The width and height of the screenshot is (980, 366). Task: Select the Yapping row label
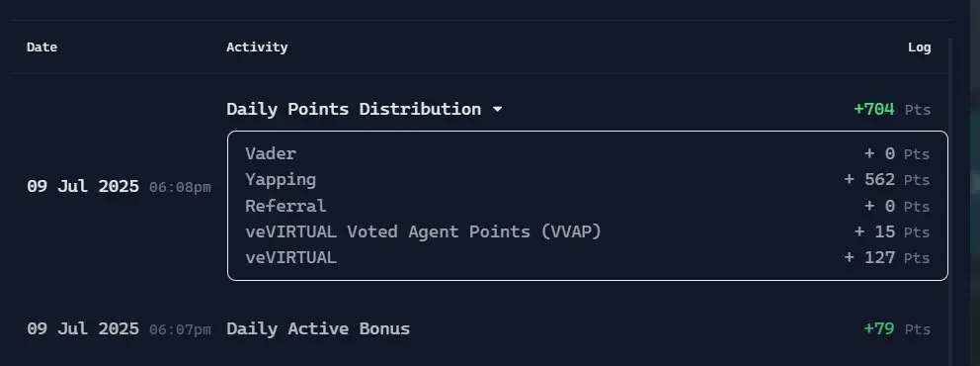click(x=281, y=180)
